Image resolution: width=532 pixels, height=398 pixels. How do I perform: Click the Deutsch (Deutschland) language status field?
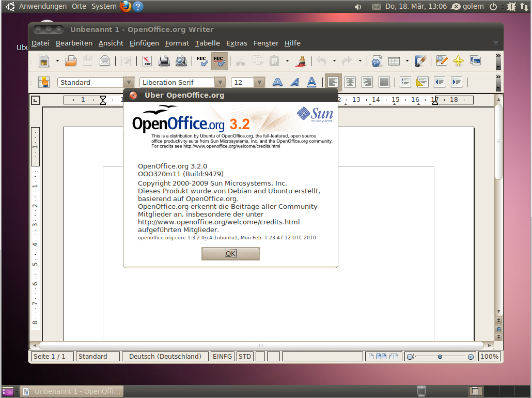tap(165, 356)
